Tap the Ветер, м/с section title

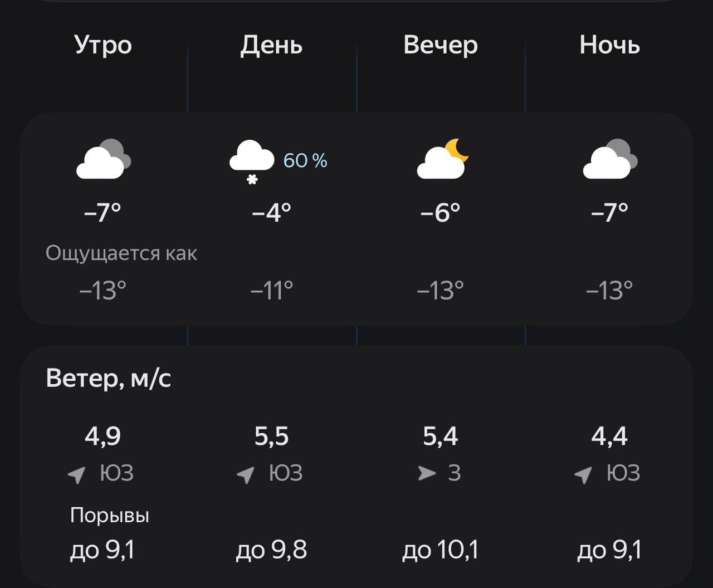tap(109, 379)
